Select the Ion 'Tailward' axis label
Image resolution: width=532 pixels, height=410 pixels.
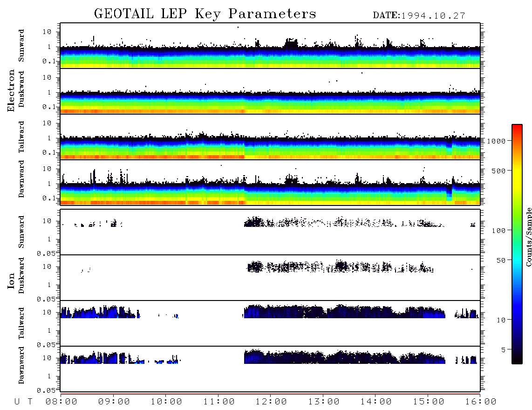tap(21, 323)
